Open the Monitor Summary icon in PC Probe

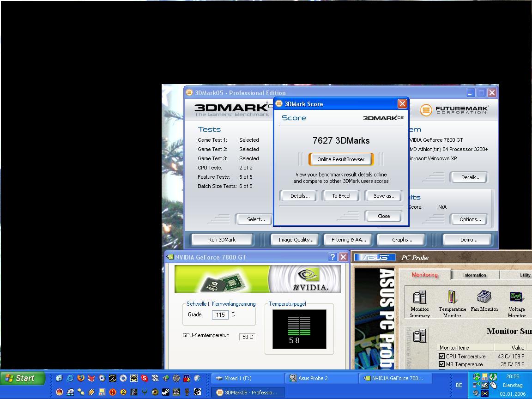pos(420,304)
